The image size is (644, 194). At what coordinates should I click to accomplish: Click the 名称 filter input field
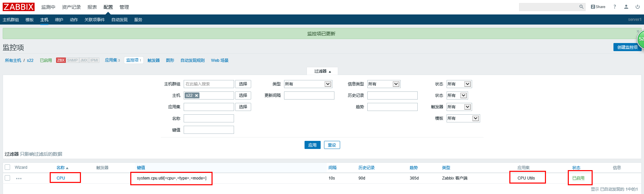point(209,118)
